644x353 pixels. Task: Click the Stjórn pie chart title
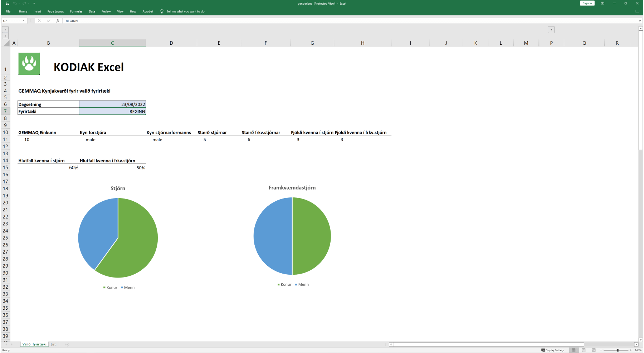(118, 188)
